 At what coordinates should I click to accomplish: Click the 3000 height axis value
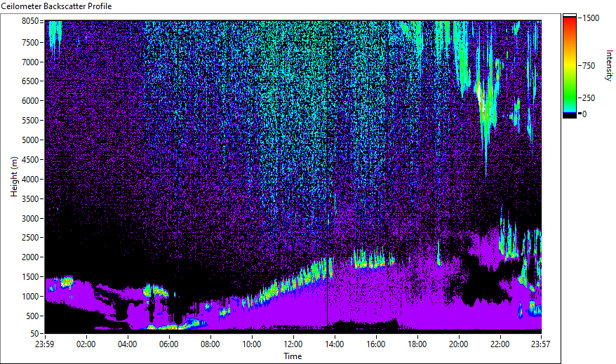[x=30, y=219]
